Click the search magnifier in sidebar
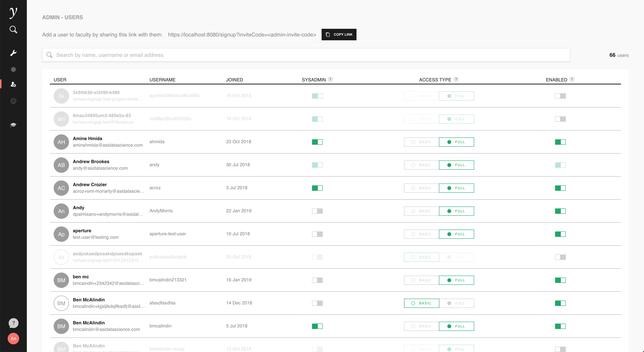644x352 pixels. [x=13, y=30]
